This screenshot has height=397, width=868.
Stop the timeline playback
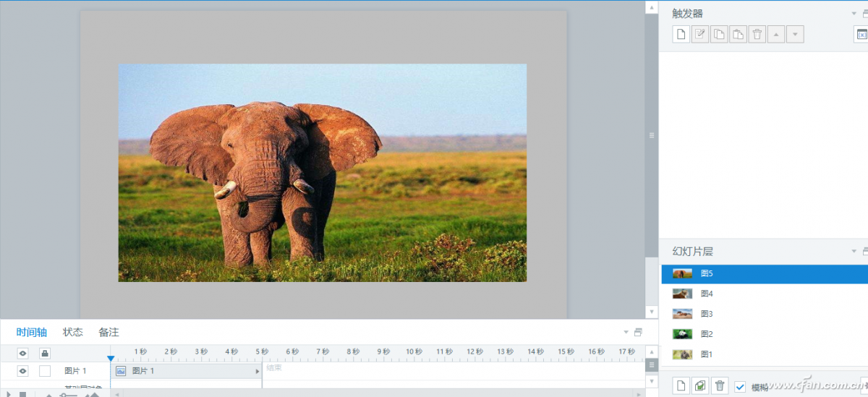pos(22,394)
